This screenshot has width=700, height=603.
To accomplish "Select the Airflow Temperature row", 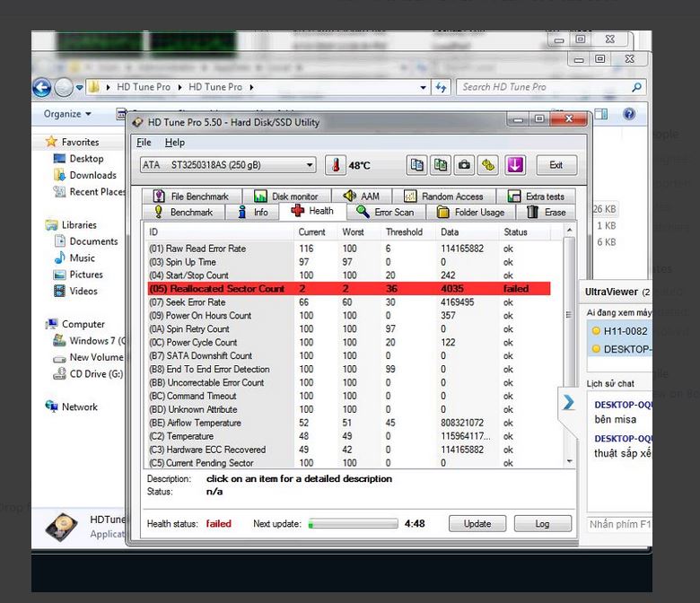I will pyautogui.click(x=349, y=423).
